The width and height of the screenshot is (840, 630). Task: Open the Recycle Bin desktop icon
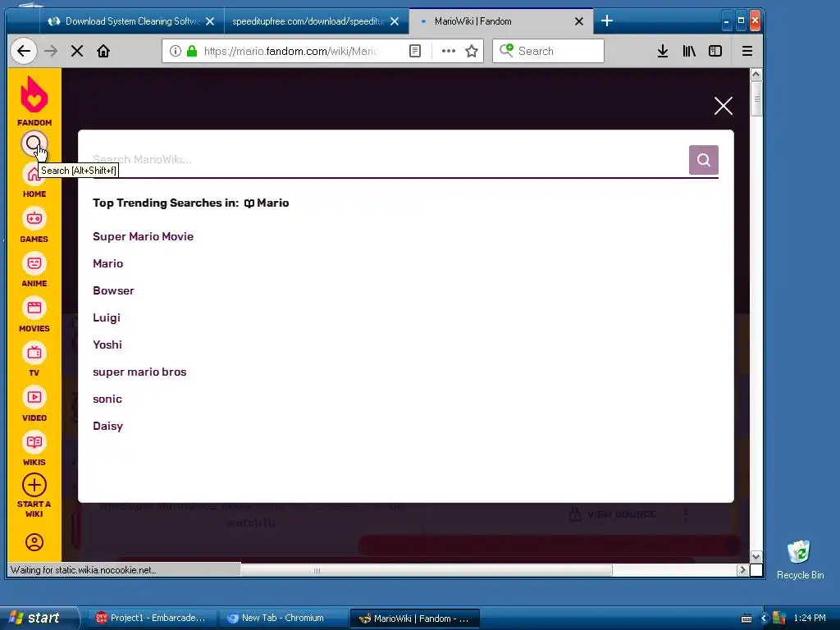[800, 559]
